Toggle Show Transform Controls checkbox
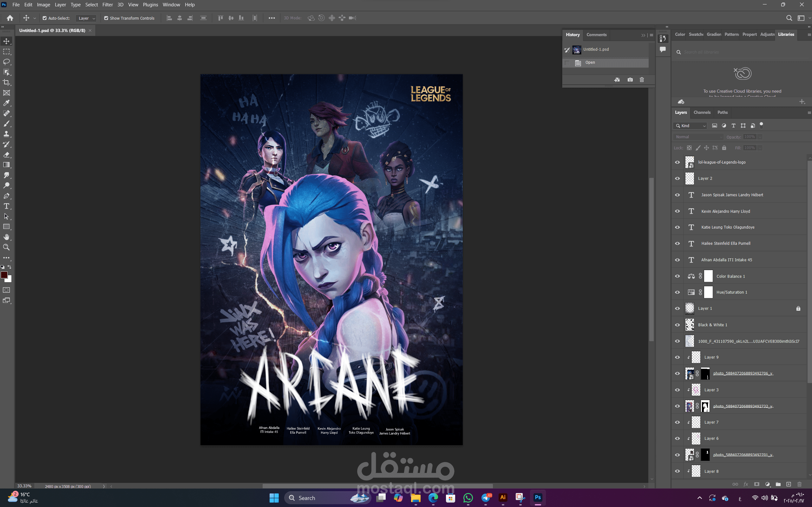Screen dimensions: 812x507 click(x=106, y=18)
